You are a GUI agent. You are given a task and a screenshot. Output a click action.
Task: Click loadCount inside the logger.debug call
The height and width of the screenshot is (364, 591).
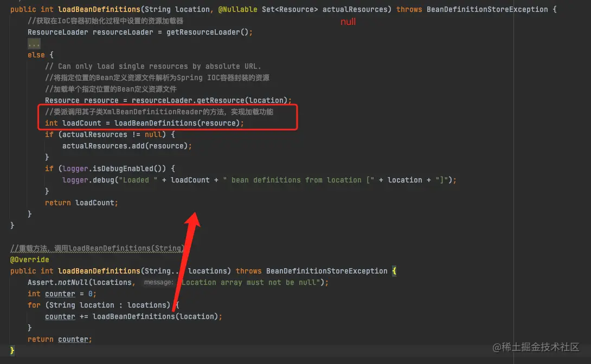point(190,180)
